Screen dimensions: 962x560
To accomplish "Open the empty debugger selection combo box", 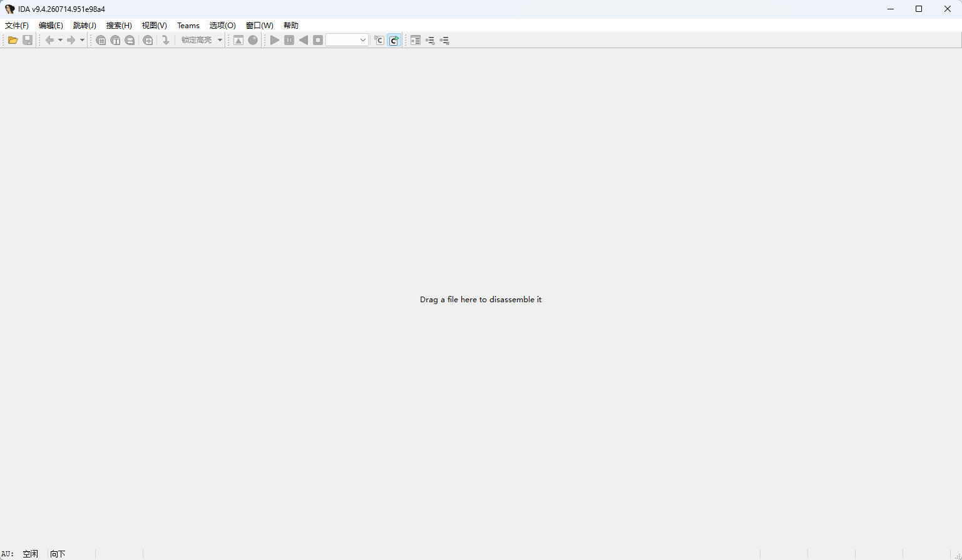I will click(x=347, y=40).
